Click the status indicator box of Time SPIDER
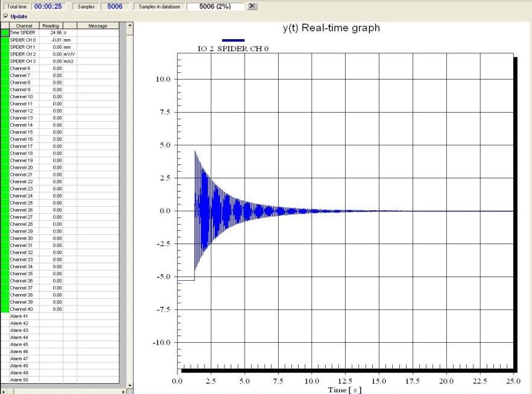 pos(5,33)
